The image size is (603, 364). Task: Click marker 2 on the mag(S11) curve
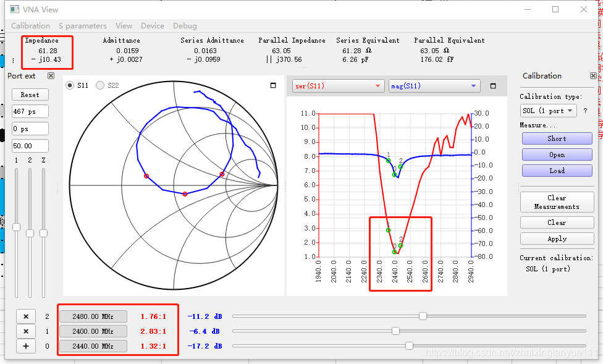point(401,167)
